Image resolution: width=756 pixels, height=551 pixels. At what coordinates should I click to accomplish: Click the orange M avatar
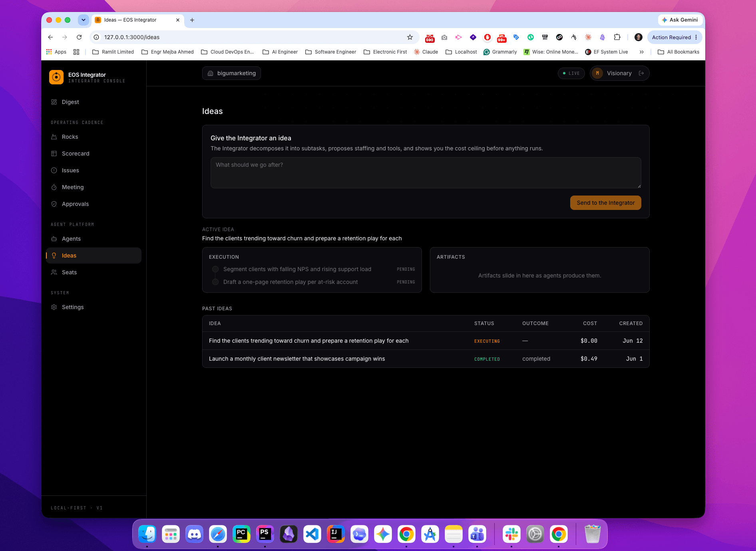pos(597,73)
